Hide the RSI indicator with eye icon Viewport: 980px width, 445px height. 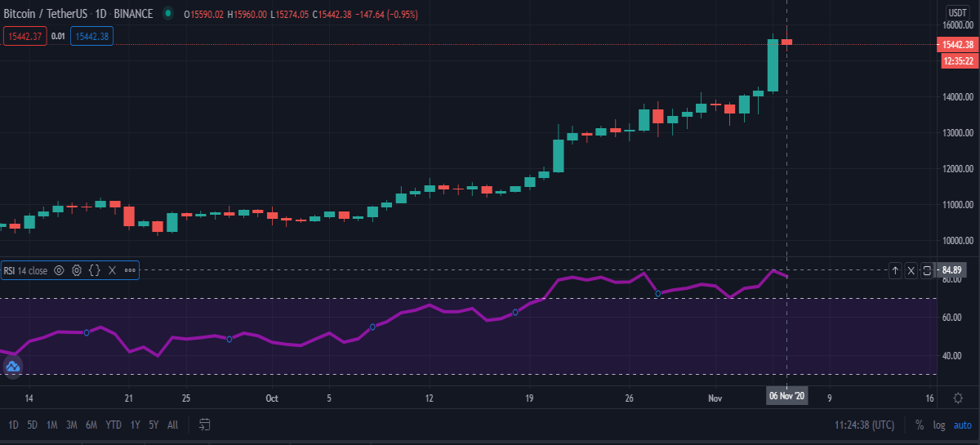click(59, 269)
